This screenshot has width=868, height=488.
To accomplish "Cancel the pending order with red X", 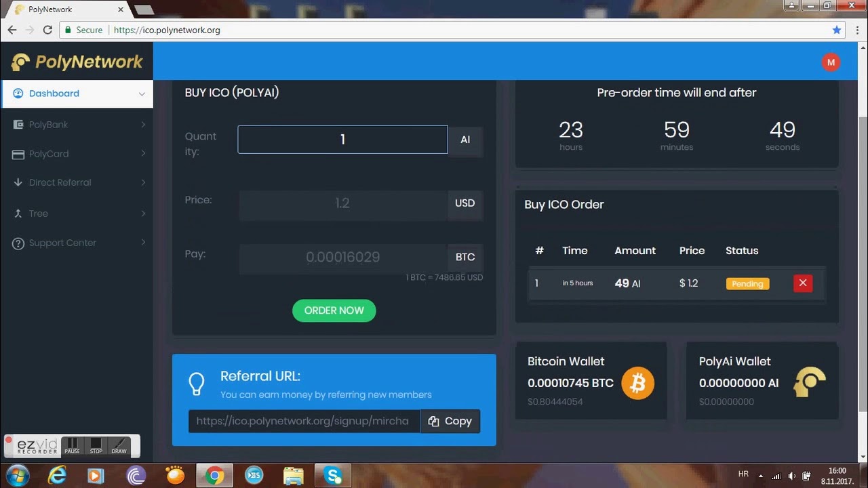I will [802, 283].
